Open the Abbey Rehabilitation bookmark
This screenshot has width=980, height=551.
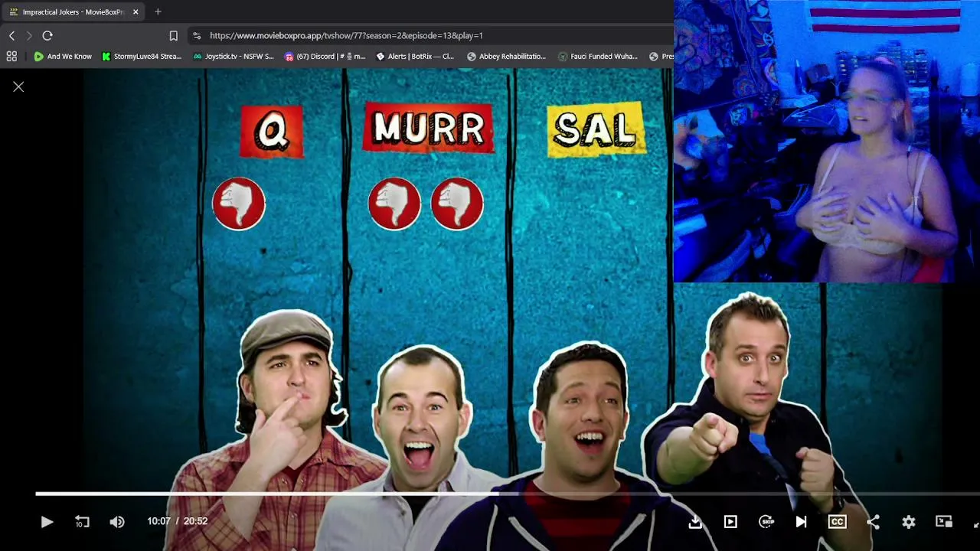pos(506,56)
